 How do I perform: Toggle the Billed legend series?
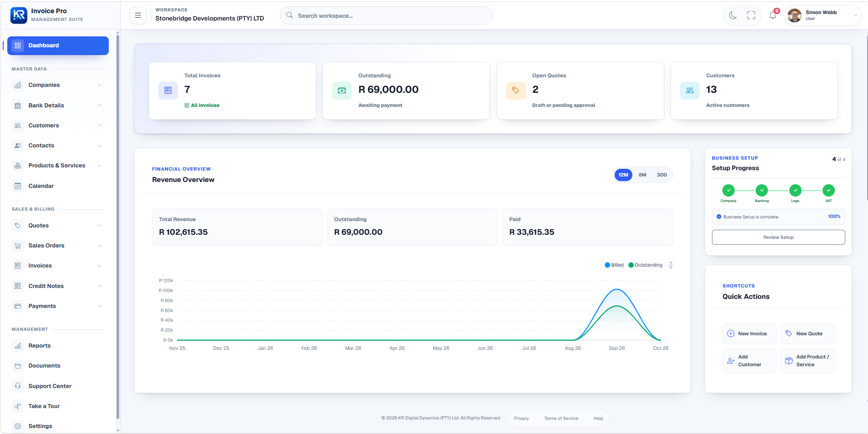tap(614, 265)
